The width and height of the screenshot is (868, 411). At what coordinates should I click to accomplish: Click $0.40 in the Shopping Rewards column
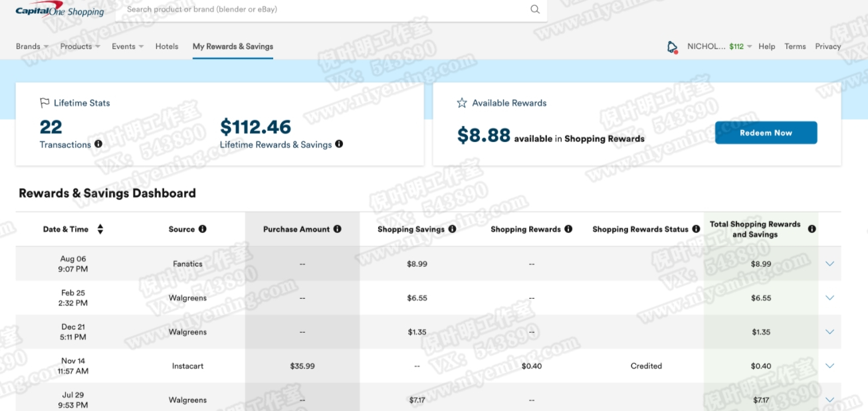pyautogui.click(x=532, y=366)
